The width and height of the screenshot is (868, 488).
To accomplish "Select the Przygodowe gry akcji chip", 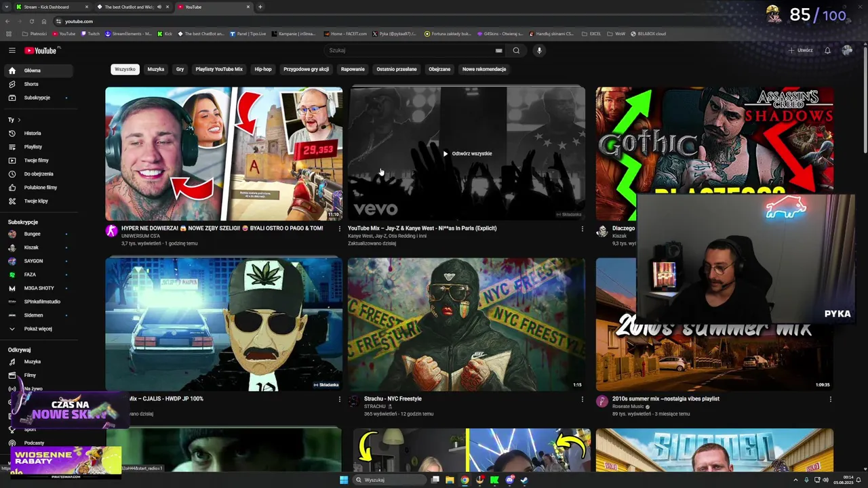I will 306,69.
